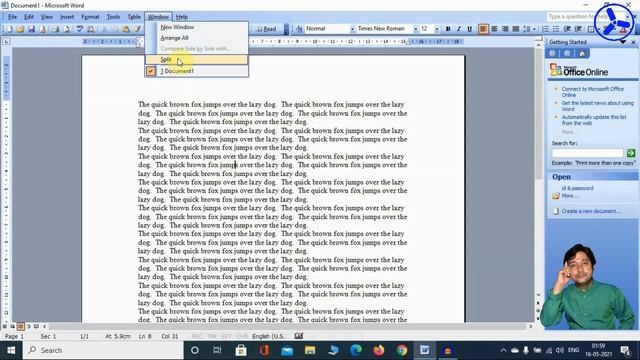The image size is (640, 360).
Task: Click the Print toolbar icon
Action: click(x=56, y=29)
